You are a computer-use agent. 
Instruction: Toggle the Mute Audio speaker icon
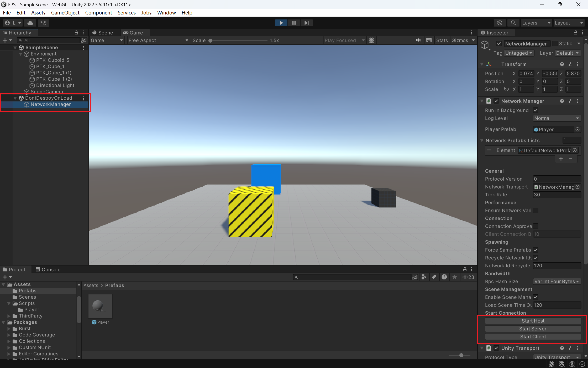418,40
